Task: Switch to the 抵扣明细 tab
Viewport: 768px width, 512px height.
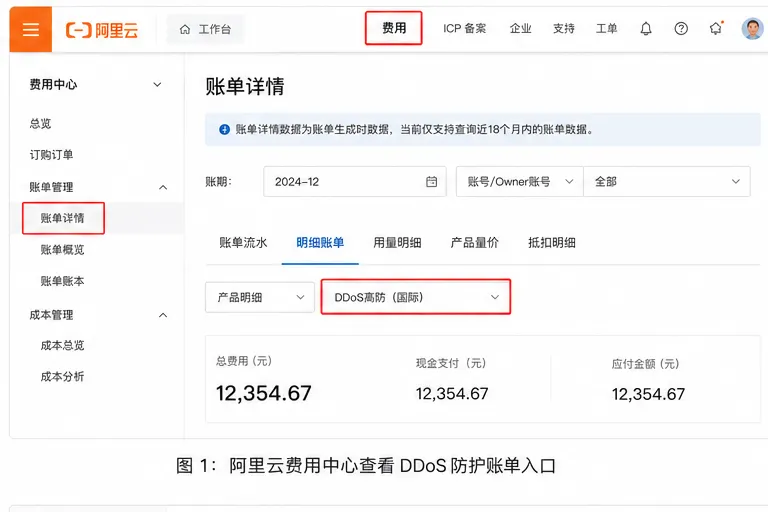Action: (x=552, y=243)
